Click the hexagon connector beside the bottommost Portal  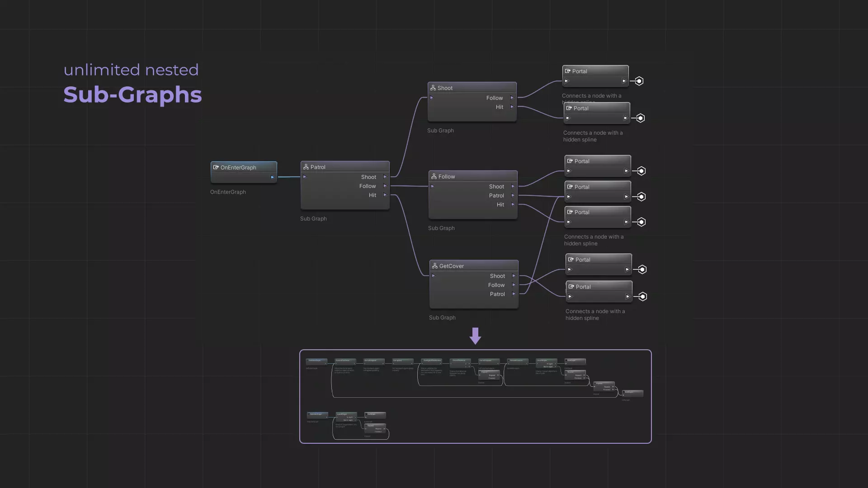pos(643,297)
